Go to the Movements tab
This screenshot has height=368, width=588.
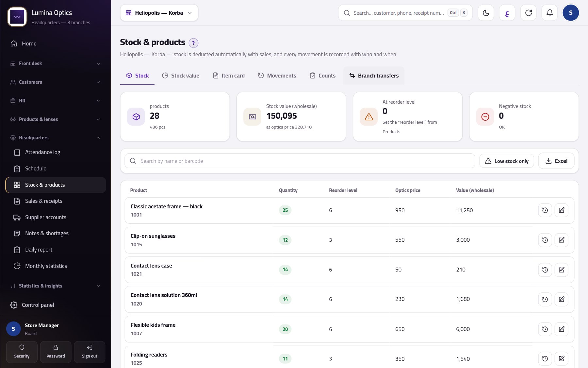[277, 76]
